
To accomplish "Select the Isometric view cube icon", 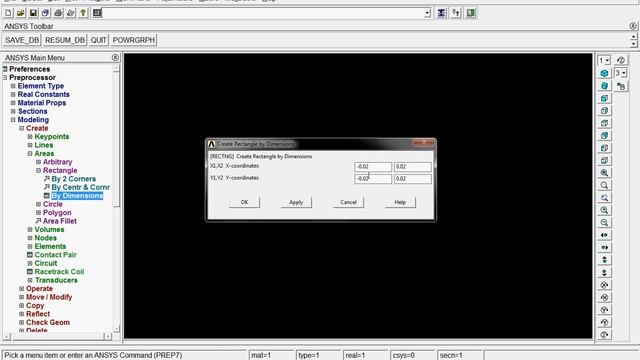I will pyautogui.click(x=604, y=73).
